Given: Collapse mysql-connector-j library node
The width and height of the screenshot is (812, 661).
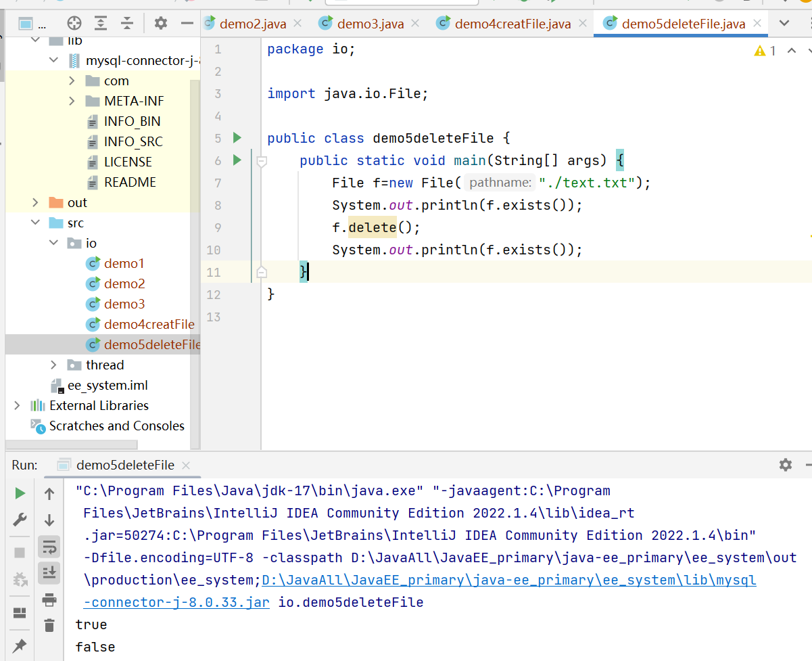Looking at the screenshot, I should tap(53, 60).
